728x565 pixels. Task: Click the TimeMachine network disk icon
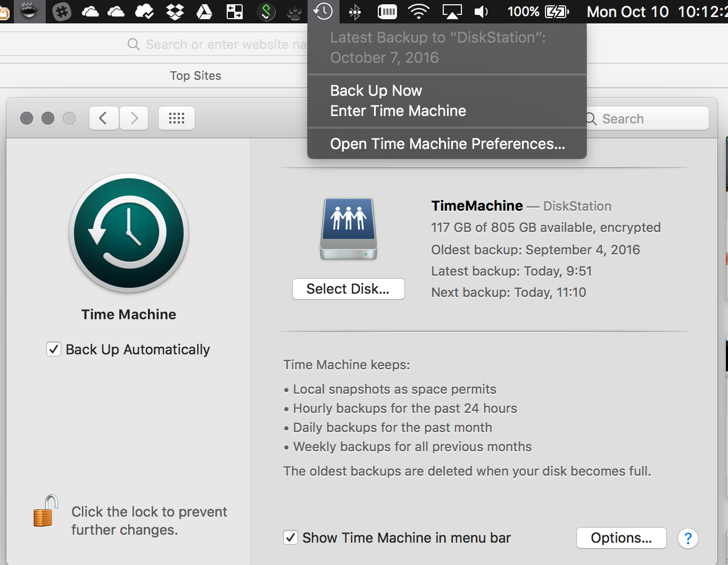pyautogui.click(x=349, y=229)
